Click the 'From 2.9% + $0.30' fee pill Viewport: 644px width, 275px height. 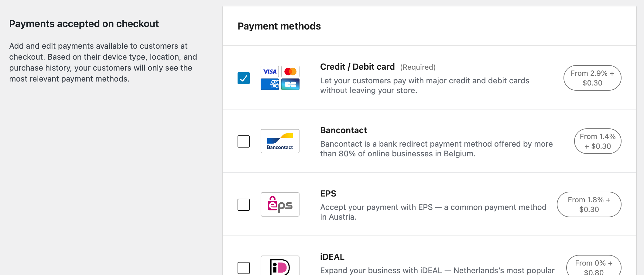tap(592, 78)
